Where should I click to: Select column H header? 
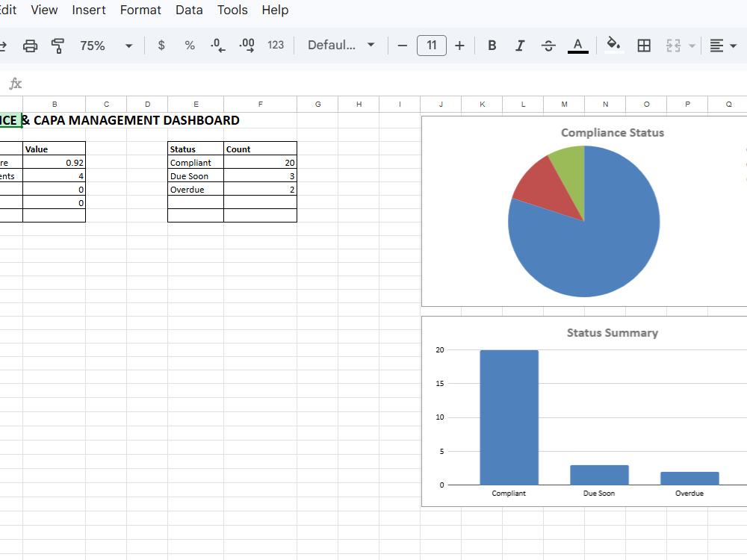[359, 104]
